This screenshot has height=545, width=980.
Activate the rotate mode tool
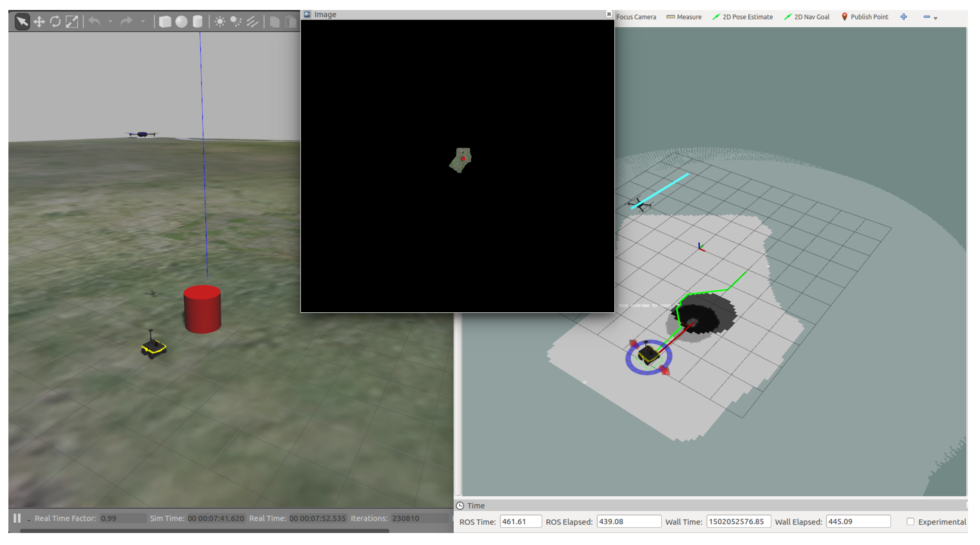pyautogui.click(x=55, y=21)
